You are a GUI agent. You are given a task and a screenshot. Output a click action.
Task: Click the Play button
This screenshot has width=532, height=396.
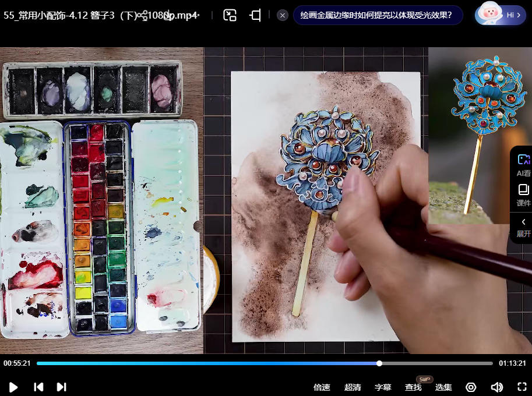(13, 387)
